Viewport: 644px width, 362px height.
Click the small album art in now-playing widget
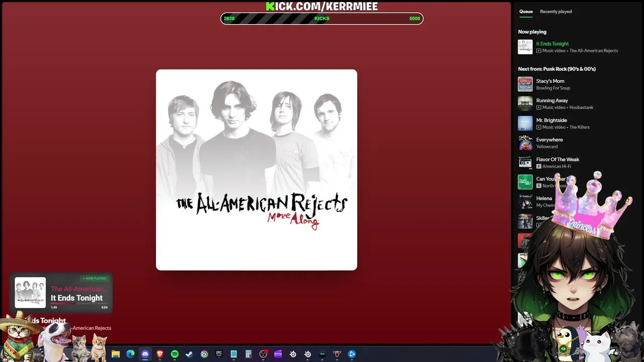(30, 293)
